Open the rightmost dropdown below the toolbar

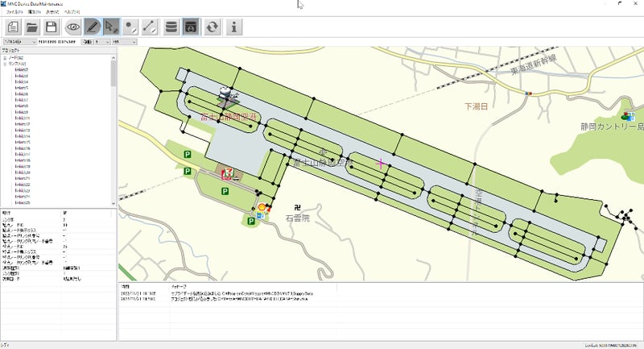pos(125,41)
